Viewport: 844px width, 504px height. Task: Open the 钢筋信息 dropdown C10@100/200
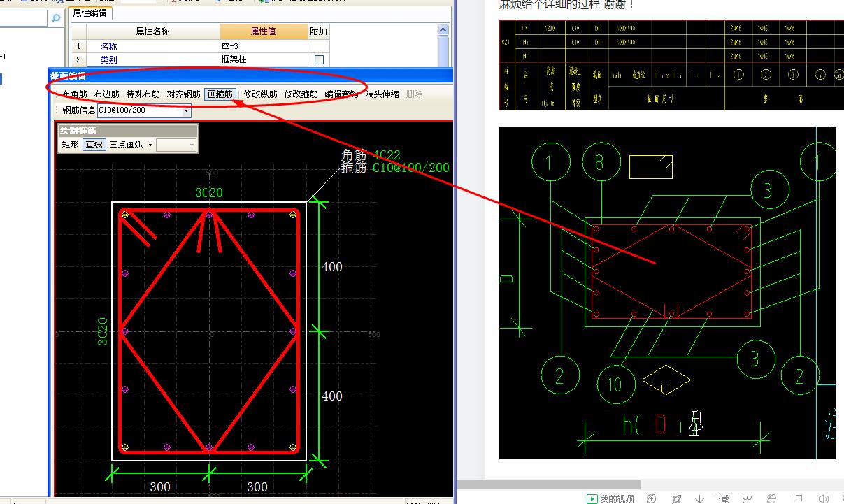(186, 110)
